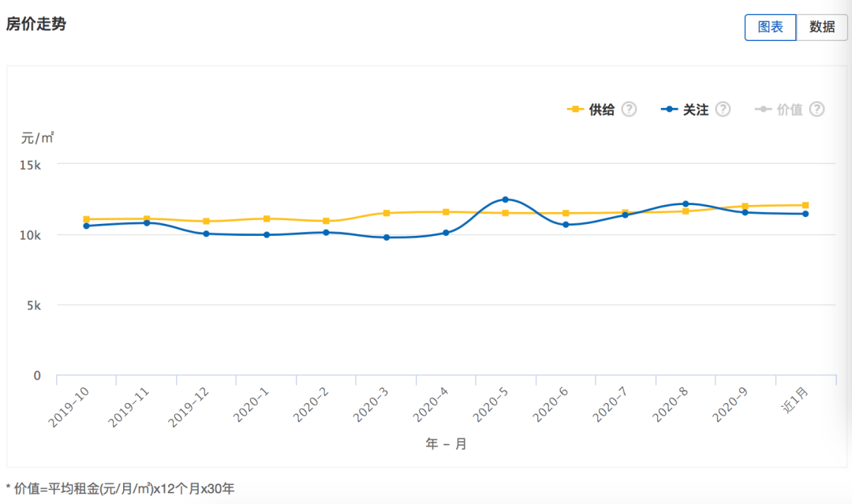Click the yellow 供给 marker at 2020-9
852x504 pixels.
pos(745,207)
